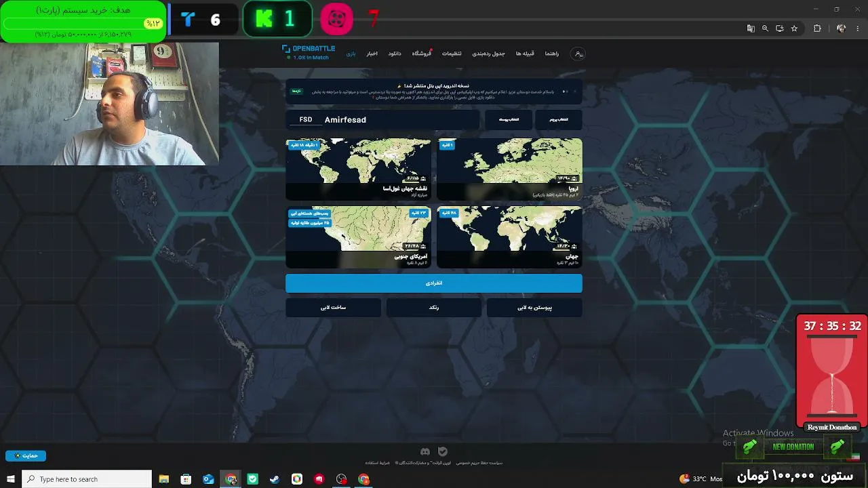Bookmark this page with the star icon

point(794,28)
